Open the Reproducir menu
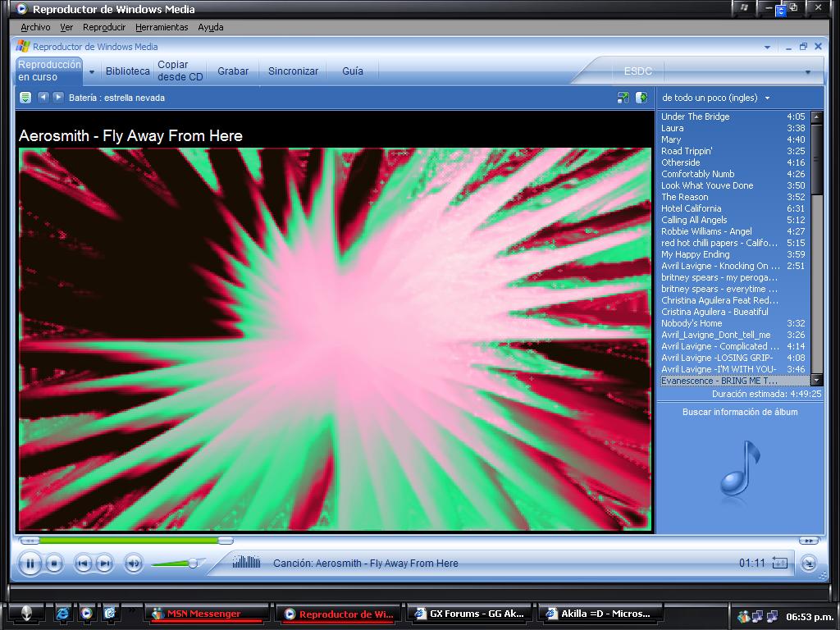The image size is (840, 630). coord(104,27)
